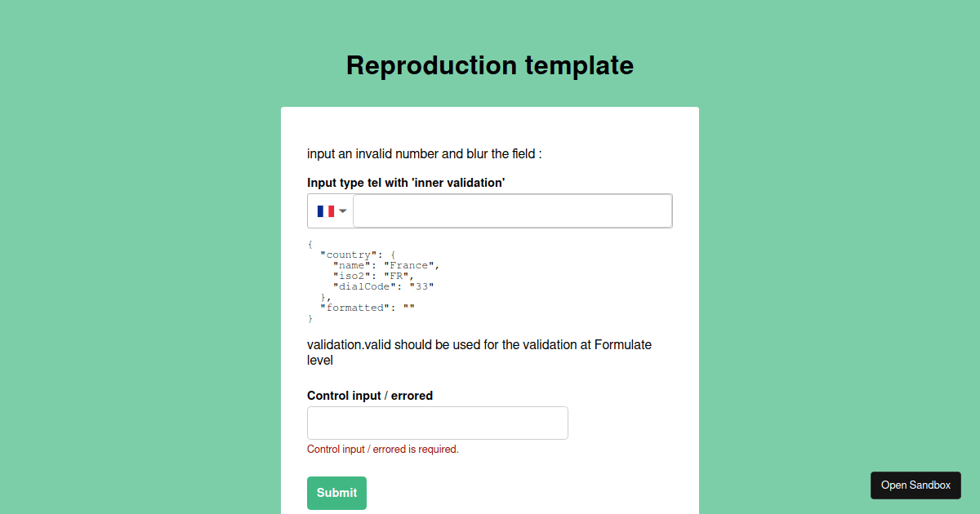Image resolution: width=980 pixels, height=514 pixels.
Task: Expand the country selector dropdown arrow
Action: [x=343, y=211]
